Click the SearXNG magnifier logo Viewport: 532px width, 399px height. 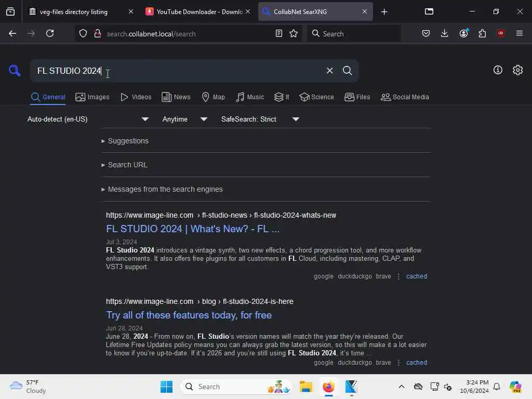click(15, 71)
